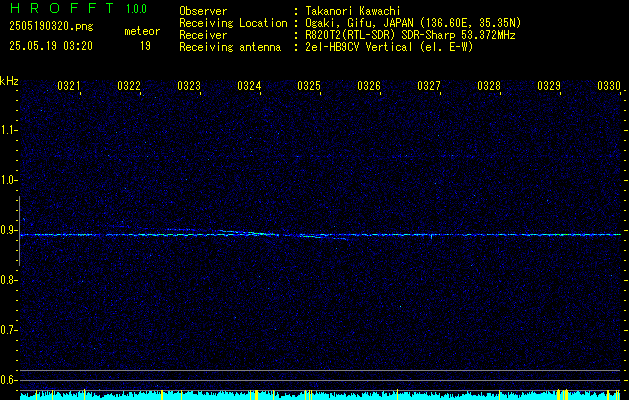Viewport: 629px width, 400px height.
Task: Click the antenna text 2el-HB9CV Vertical
Action: click(359, 47)
